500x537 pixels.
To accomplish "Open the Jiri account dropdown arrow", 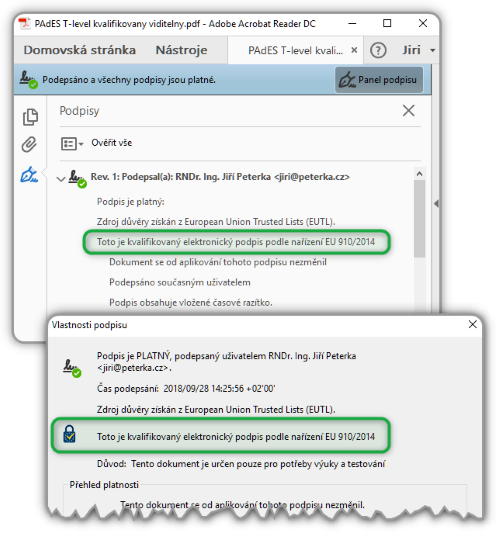I will coord(433,51).
